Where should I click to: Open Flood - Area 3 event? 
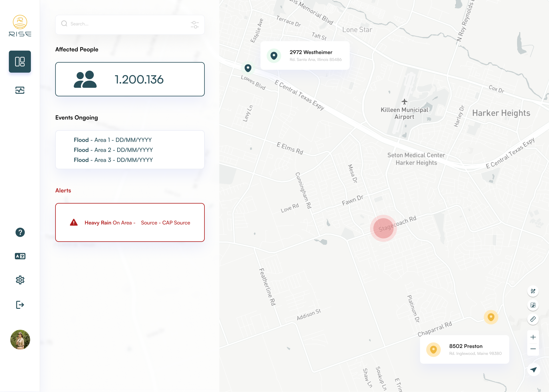tap(113, 160)
